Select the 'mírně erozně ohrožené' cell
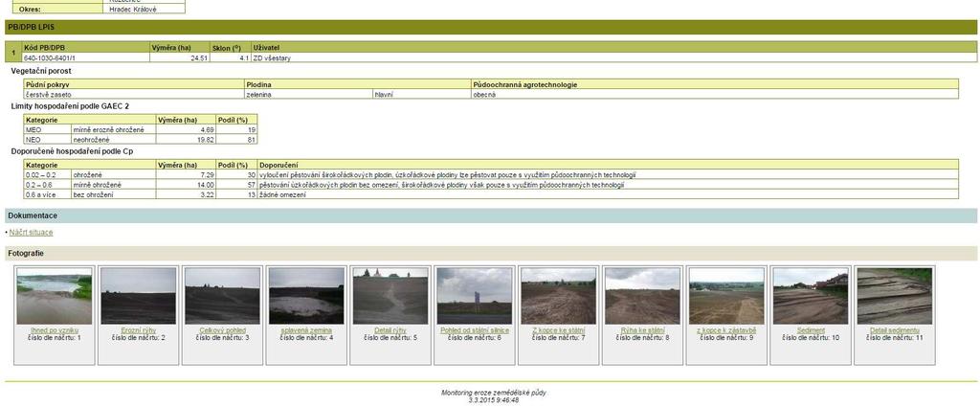Viewport: 980px width, 408px height. pyautogui.click(x=113, y=129)
